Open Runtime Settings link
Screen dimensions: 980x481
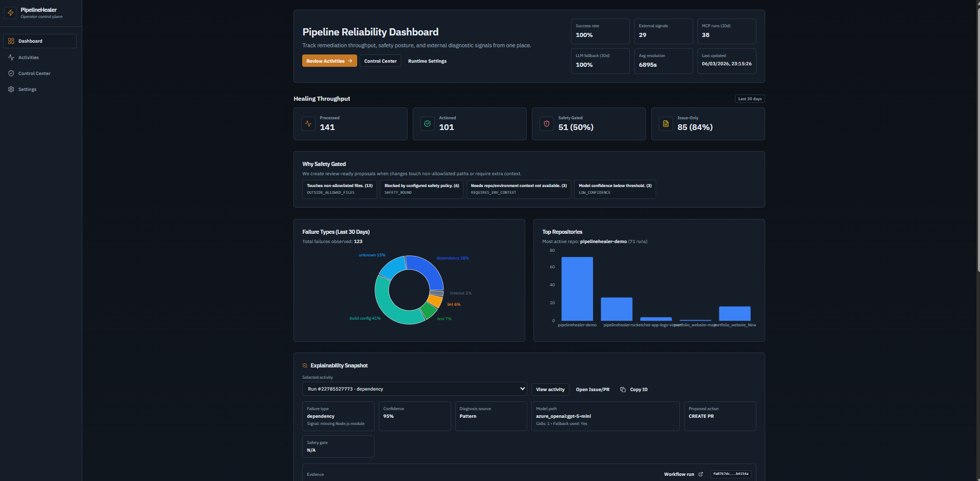427,61
